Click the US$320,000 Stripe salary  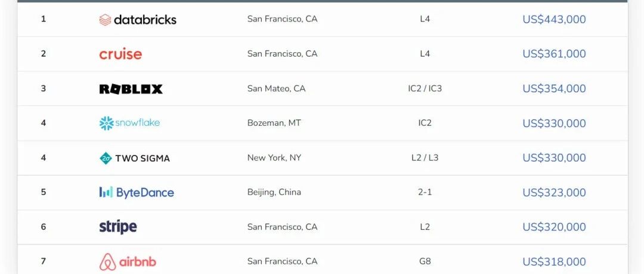tap(554, 227)
